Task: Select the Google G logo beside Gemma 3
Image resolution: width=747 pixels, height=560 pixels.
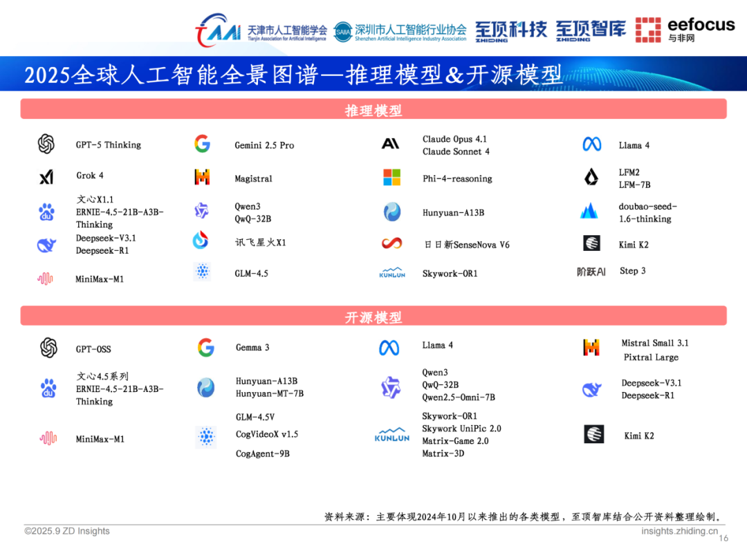Action: [x=206, y=348]
